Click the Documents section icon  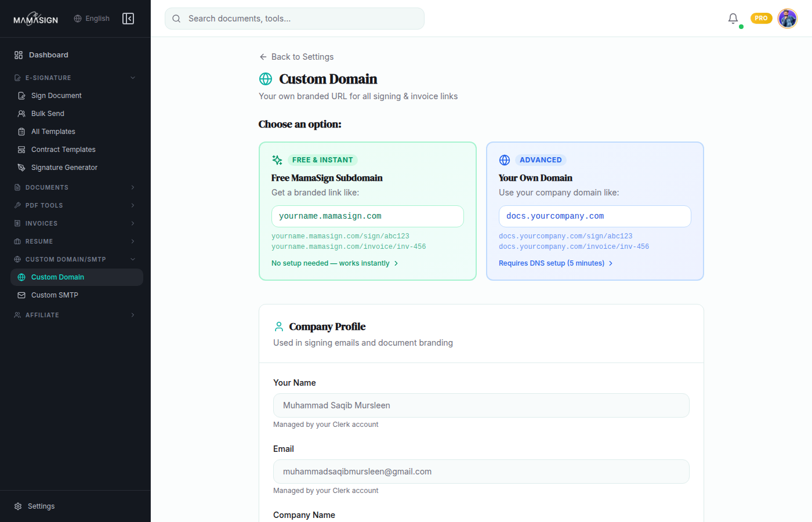click(x=17, y=187)
